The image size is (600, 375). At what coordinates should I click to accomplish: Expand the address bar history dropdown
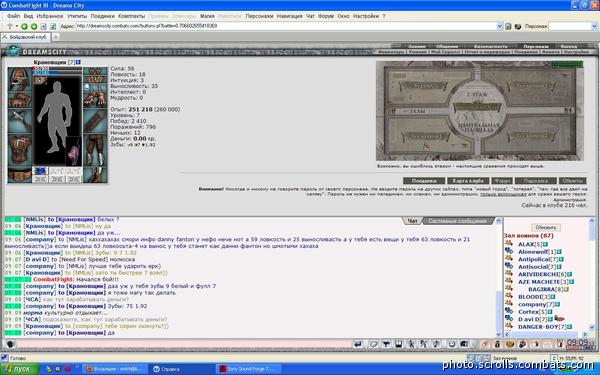pyautogui.click(x=499, y=26)
